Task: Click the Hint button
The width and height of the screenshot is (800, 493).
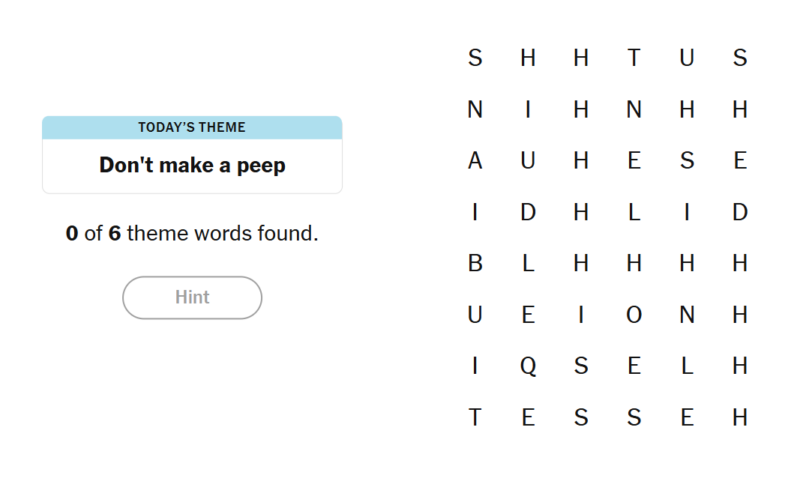Action: pos(192,297)
